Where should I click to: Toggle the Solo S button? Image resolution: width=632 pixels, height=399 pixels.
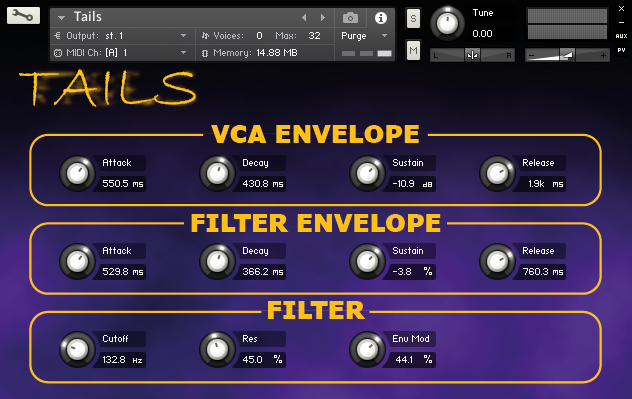[413, 18]
